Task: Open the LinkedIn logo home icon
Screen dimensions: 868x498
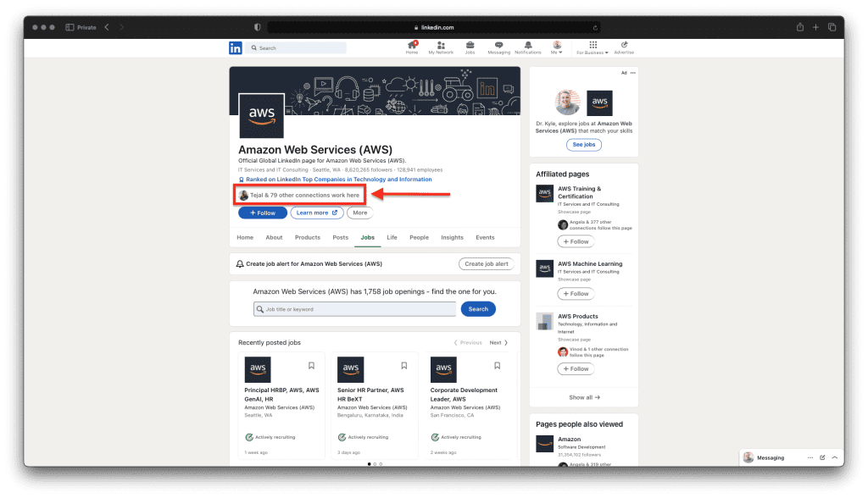Action: tap(236, 48)
